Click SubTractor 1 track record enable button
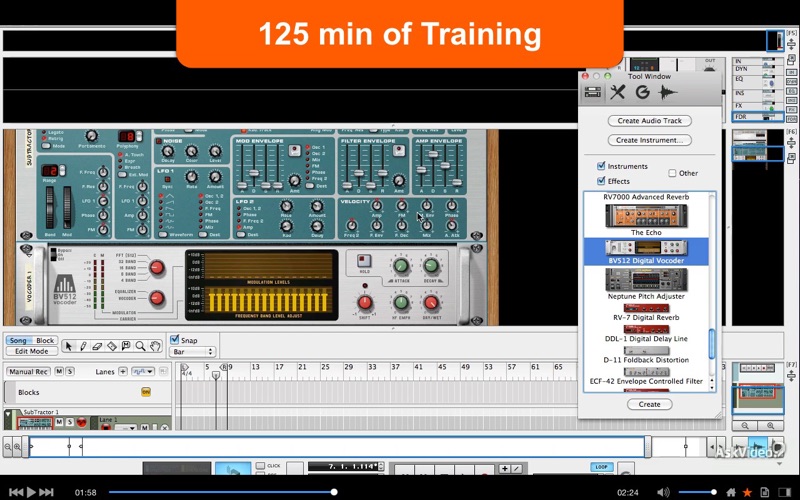 point(81,422)
